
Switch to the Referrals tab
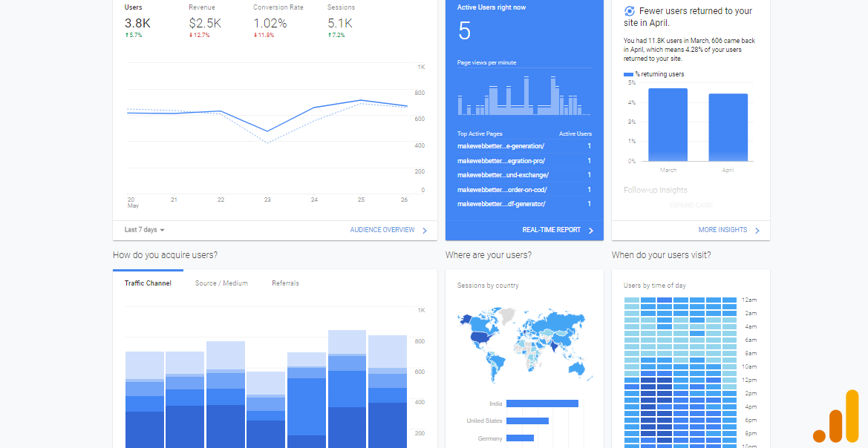(x=285, y=283)
